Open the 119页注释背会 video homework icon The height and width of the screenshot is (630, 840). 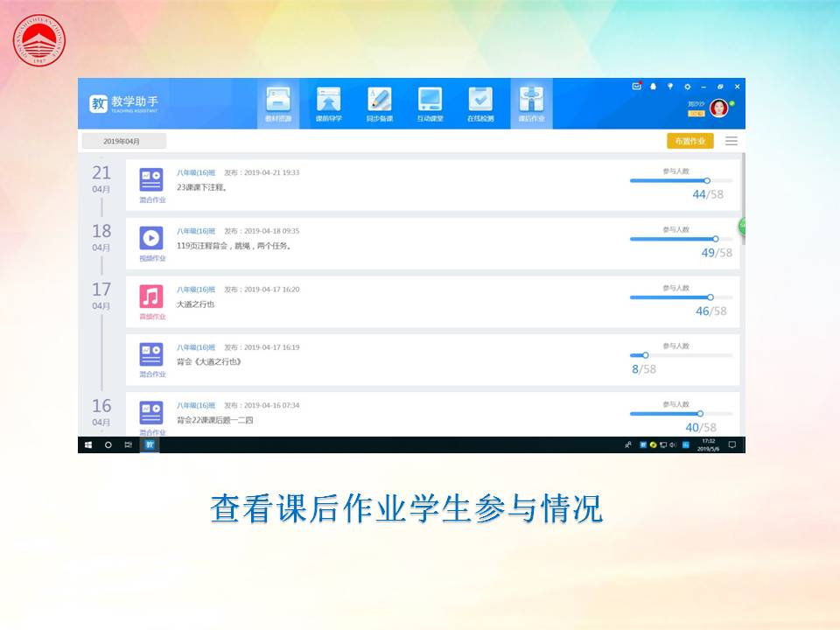[151, 238]
